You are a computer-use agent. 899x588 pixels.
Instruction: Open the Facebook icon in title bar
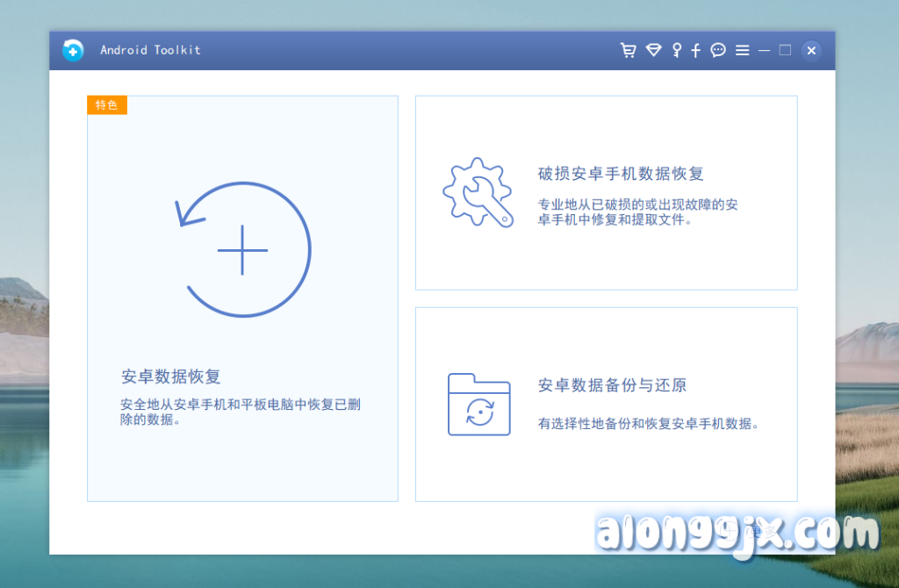696,51
